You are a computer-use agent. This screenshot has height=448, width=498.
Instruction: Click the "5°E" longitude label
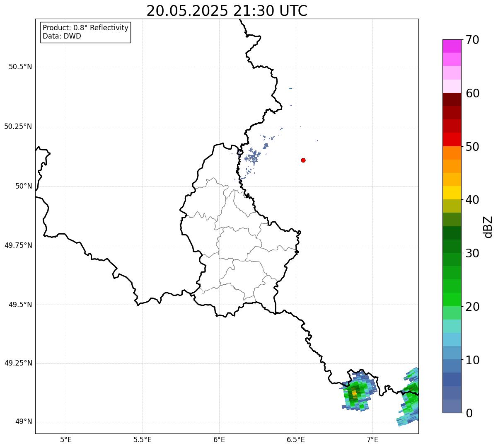(x=66, y=439)
